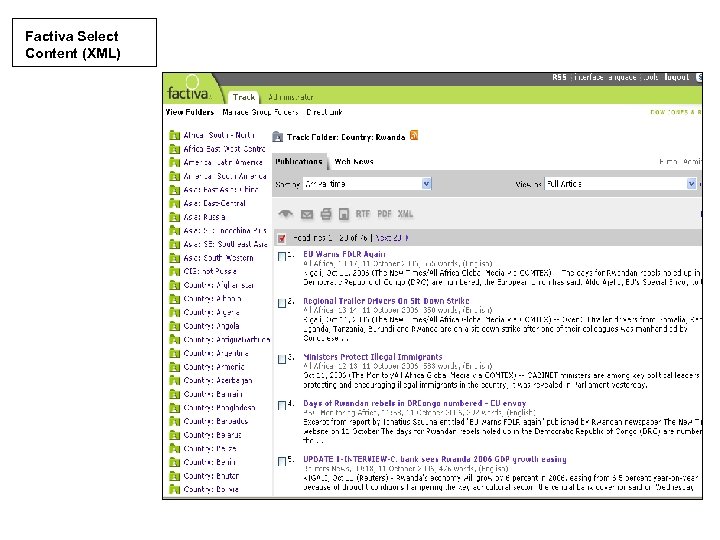Click Tools link in top bar
The height and width of the screenshot is (540, 720).
point(651,77)
